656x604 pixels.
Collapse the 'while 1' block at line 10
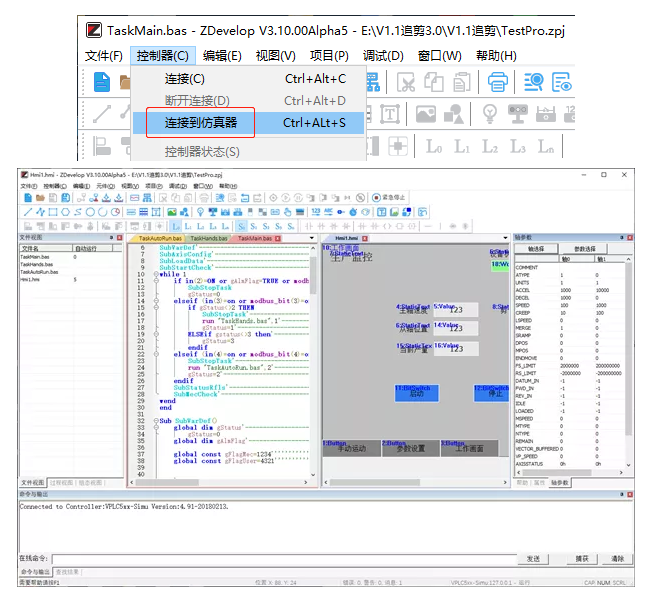point(156,274)
